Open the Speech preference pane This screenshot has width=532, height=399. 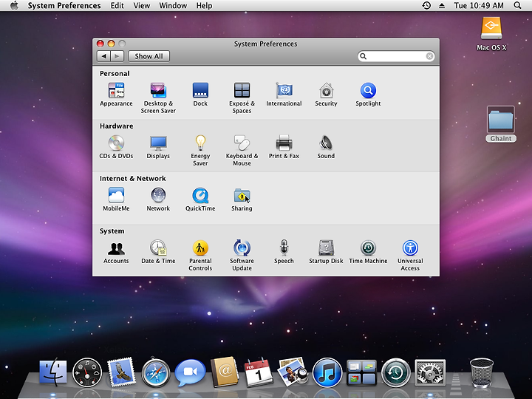click(x=284, y=252)
